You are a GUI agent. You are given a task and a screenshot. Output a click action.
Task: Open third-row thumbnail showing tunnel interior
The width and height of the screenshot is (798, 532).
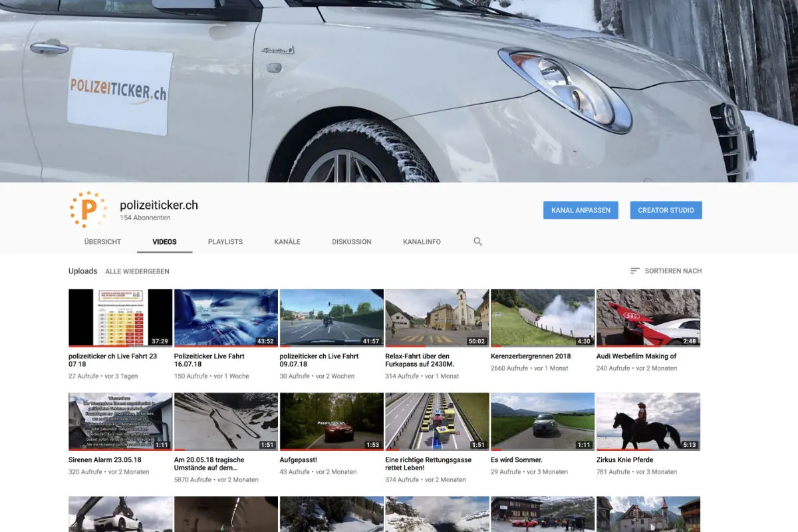[226, 514]
